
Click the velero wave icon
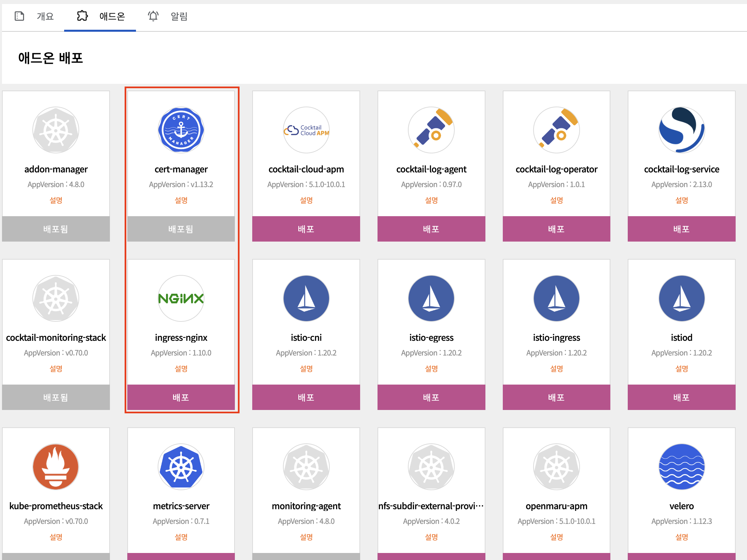click(681, 467)
